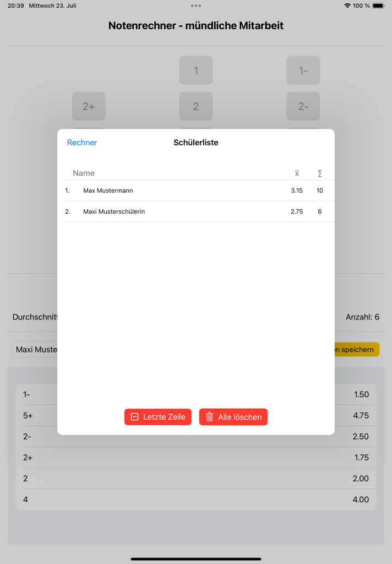Tap the sum ∑ column header
The width and height of the screenshot is (392, 564).
pos(320,173)
